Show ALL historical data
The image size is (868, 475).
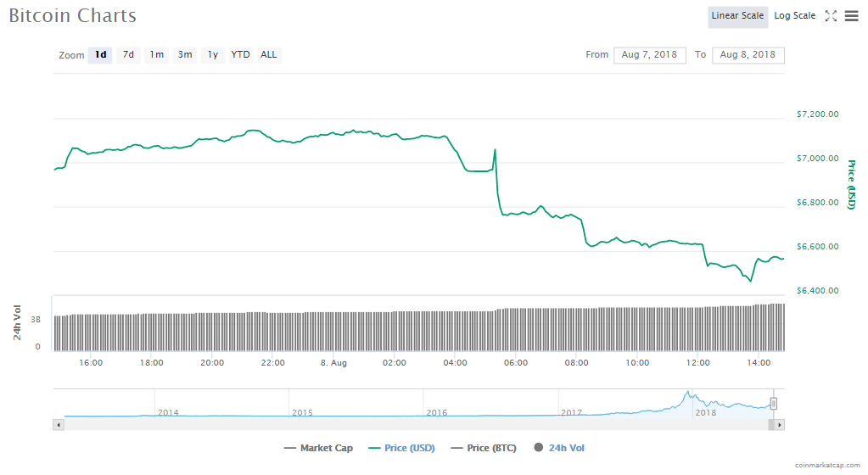pos(268,55)
